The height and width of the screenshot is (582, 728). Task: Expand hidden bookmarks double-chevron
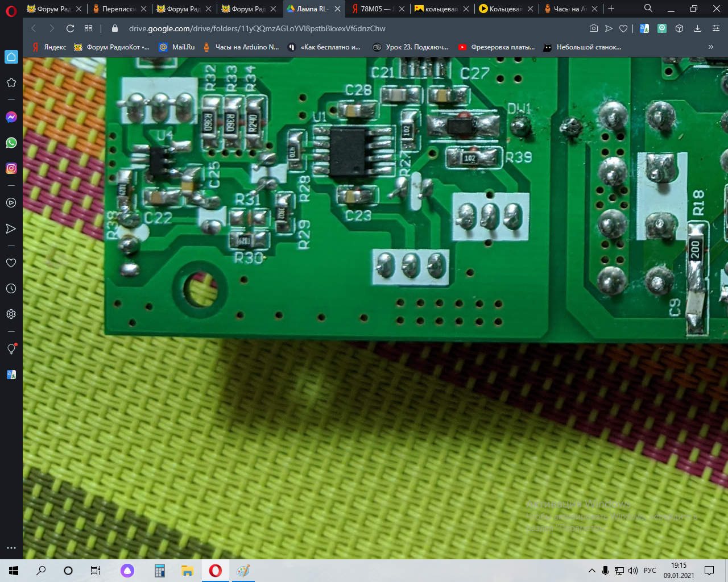pos(711,47)
